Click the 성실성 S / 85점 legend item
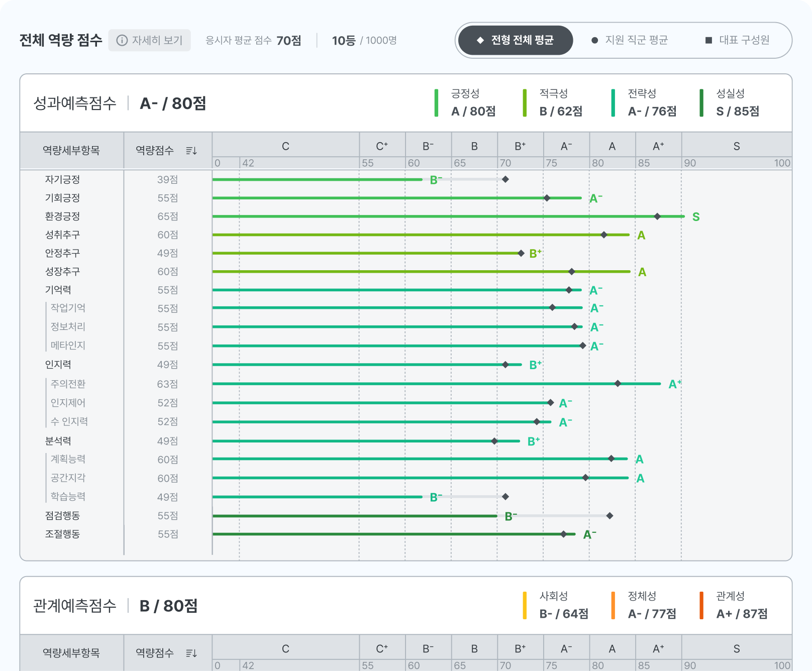 [730, 102]
